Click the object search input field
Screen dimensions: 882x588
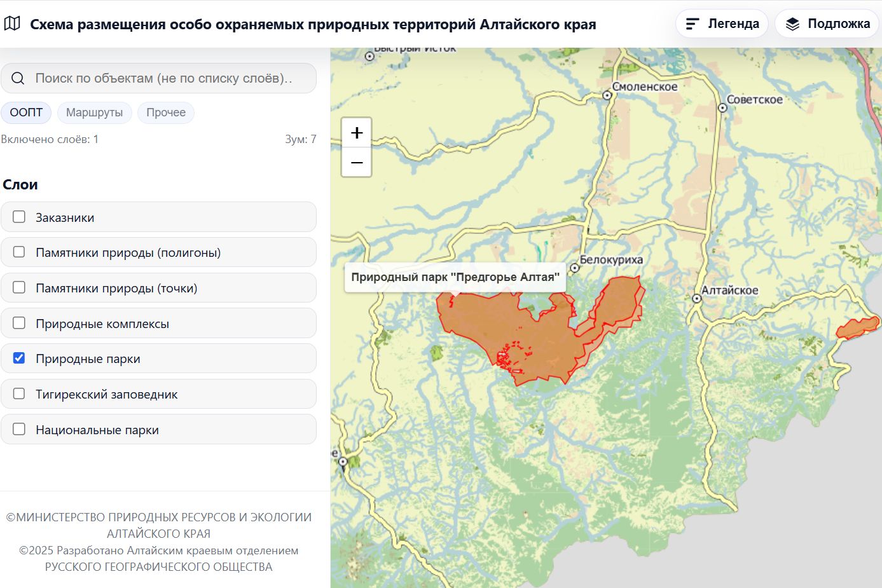pyautogui.click(x=159, y=78)
